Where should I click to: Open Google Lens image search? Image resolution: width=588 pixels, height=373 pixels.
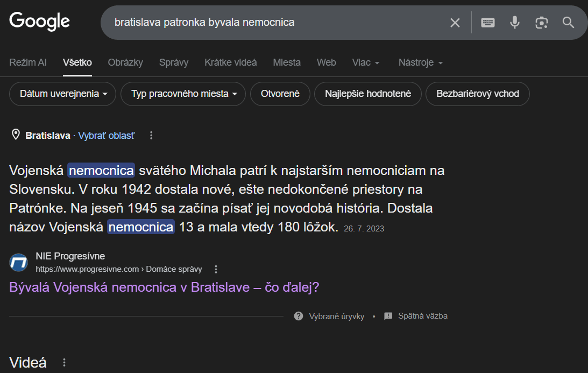[x=541, y=23]
